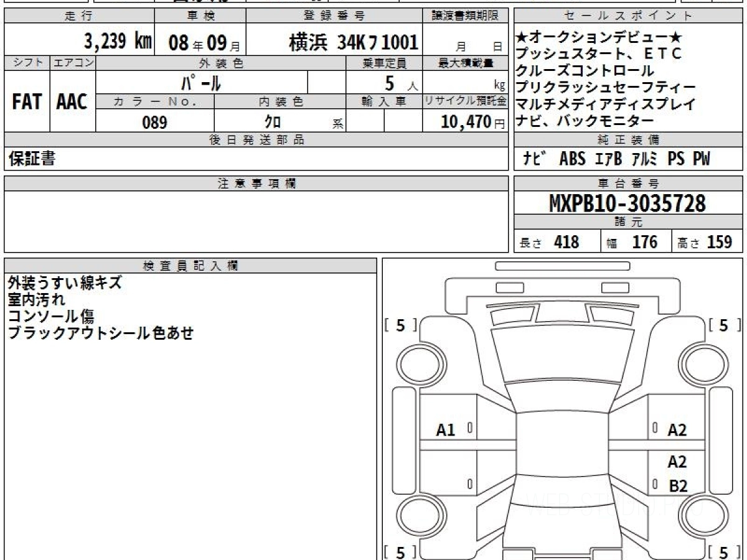Select the note 外装うすい線キズ
This screenshot has width=747, height=560.
(65, 282)
